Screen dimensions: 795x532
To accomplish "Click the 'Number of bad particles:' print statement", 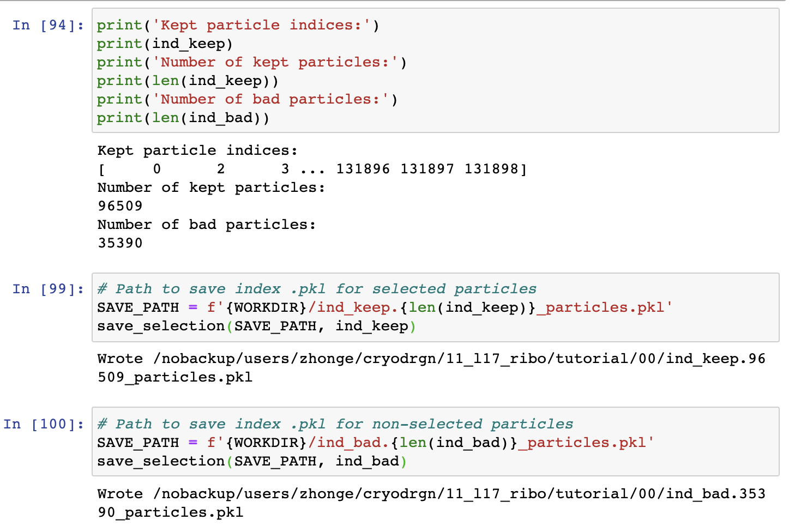I will (x=247, y=99).
